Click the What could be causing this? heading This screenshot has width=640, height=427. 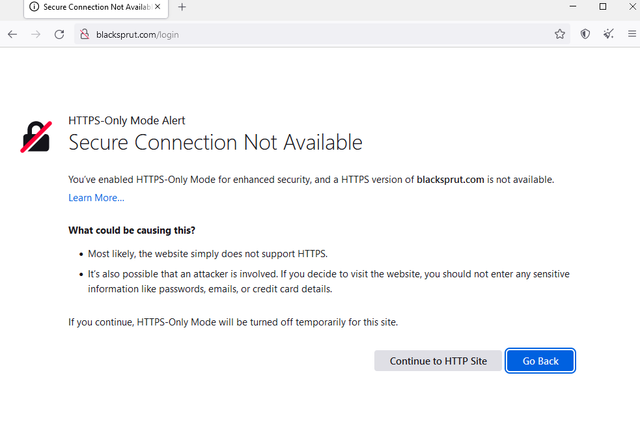[132, 230]
